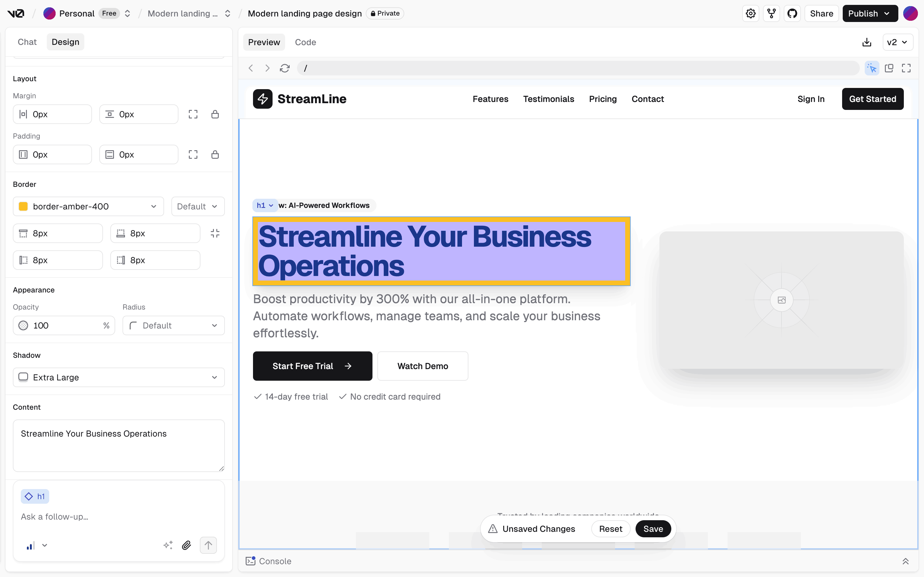Open the settings gear in the top bar

751,14
